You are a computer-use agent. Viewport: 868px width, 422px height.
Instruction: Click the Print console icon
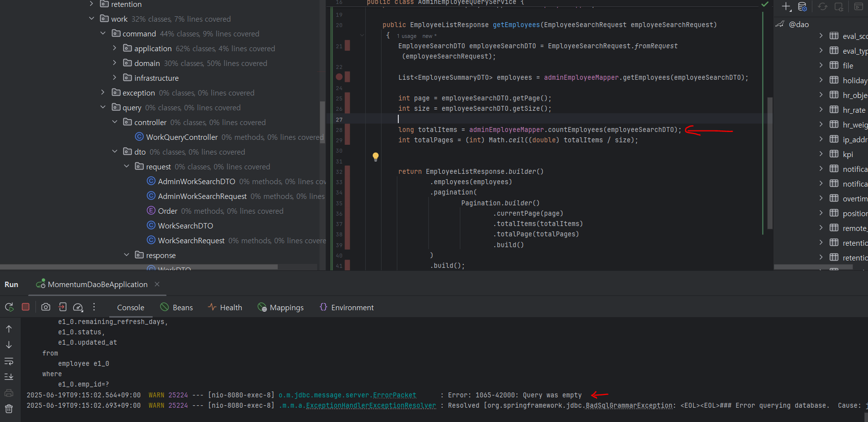tap(9, 393)
